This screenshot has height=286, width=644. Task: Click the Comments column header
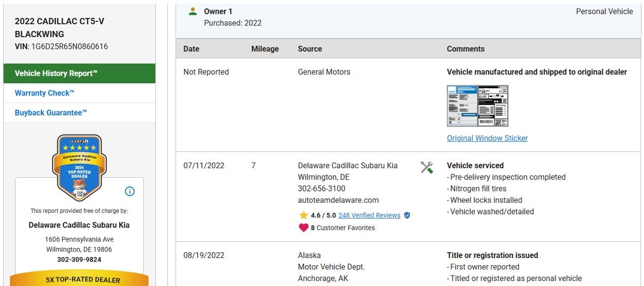[x=465, y=49]
